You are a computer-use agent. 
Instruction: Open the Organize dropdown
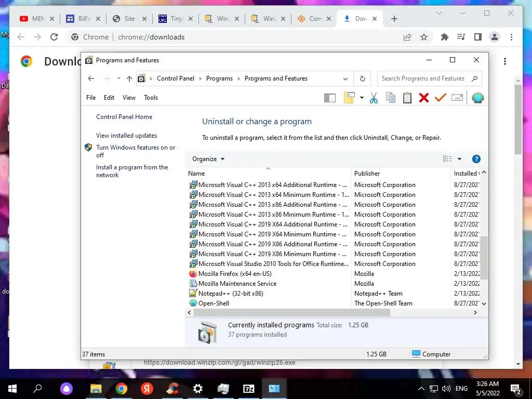point(208,159)
